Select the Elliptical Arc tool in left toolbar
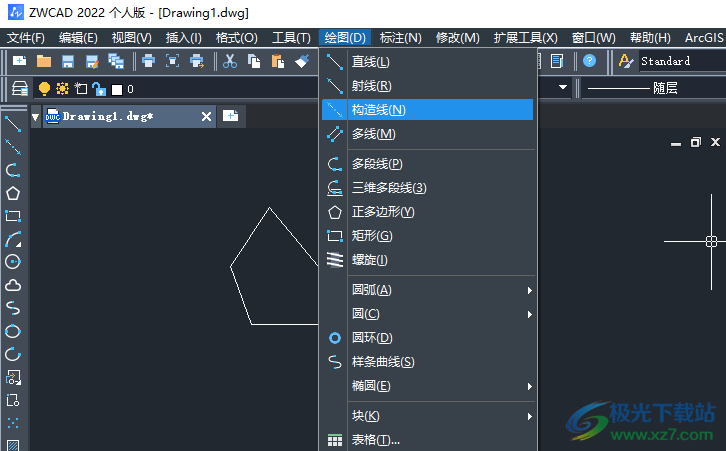 (x=13, y=354)
